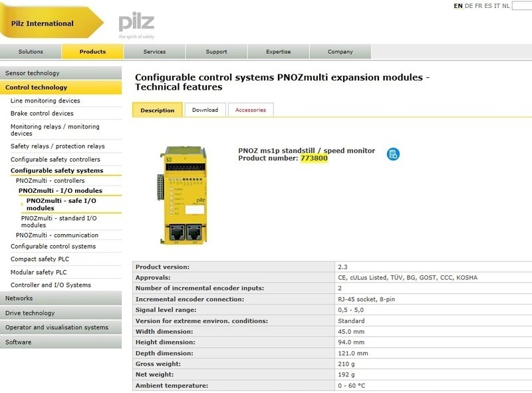Click the Ambient temperature value 0 - 60 °C
The height and width of the screenshot is (393, 532).
pos(352,386)
